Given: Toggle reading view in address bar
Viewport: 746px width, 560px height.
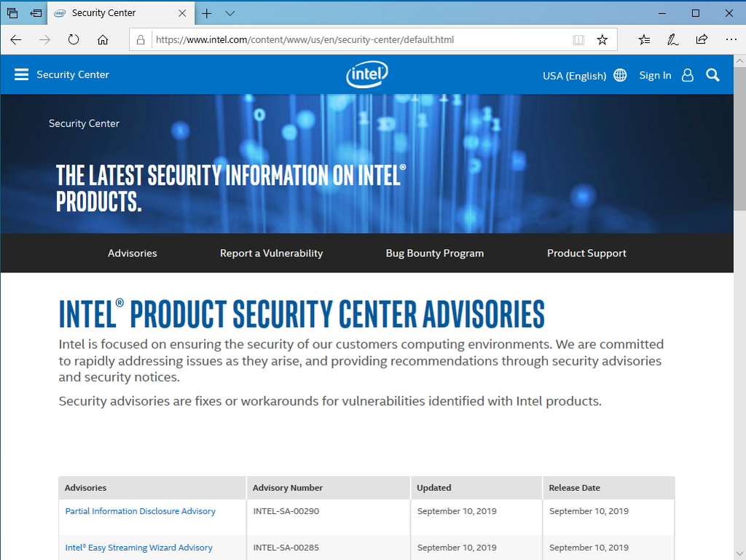Looking at the screenshot, I should coord(578,39).
